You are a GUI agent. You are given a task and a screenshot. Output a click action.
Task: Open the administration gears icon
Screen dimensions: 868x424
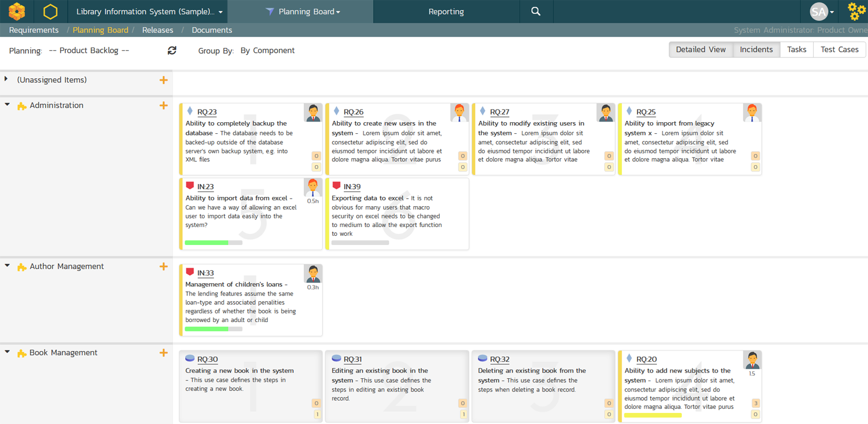point(856,12)
